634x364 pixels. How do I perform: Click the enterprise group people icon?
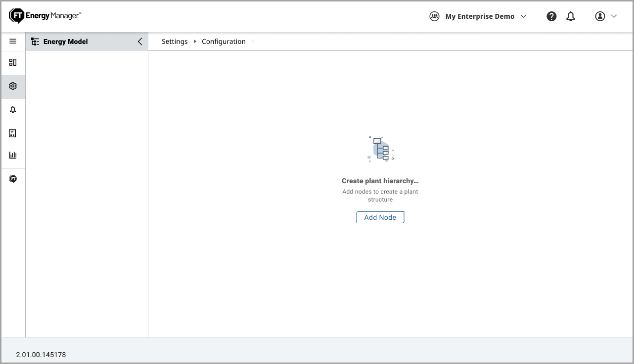(x=434, y=16)
